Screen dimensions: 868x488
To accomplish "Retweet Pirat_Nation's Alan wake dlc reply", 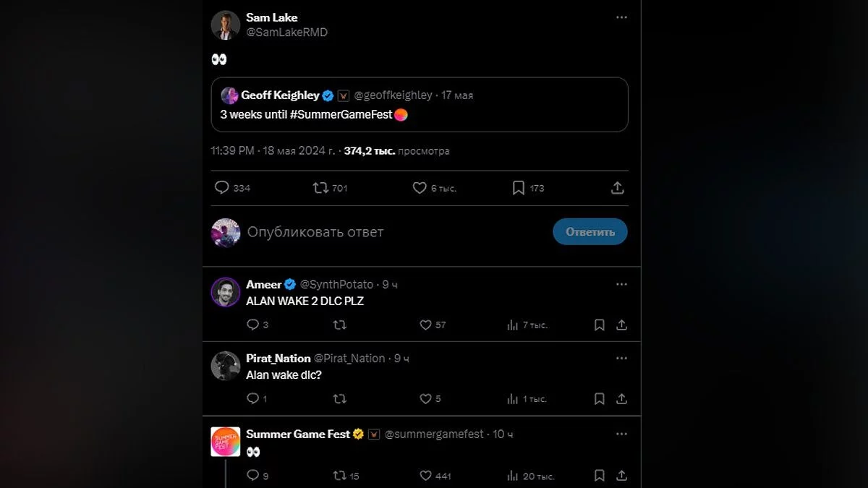I will pyautogui.click(x=339, y=399).
